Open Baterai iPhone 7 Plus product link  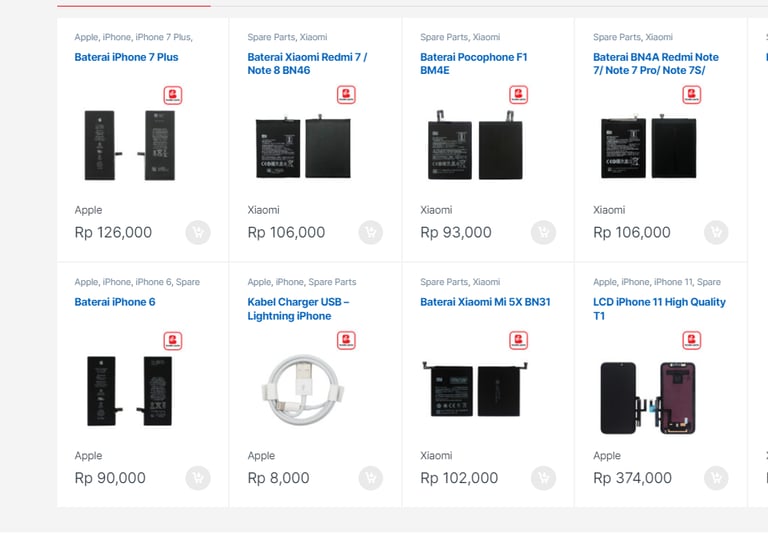126,57
